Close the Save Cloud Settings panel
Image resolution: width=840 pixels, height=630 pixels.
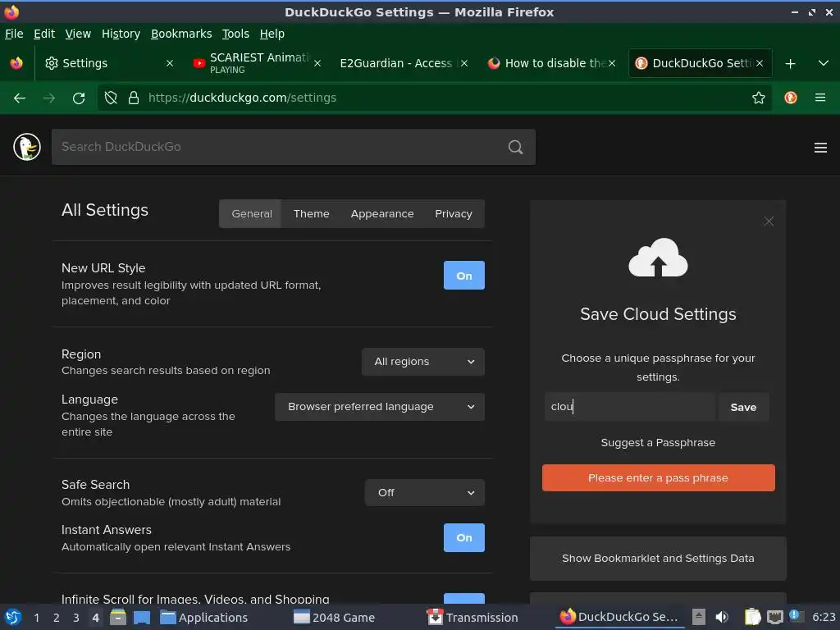(x=769, y=221)
